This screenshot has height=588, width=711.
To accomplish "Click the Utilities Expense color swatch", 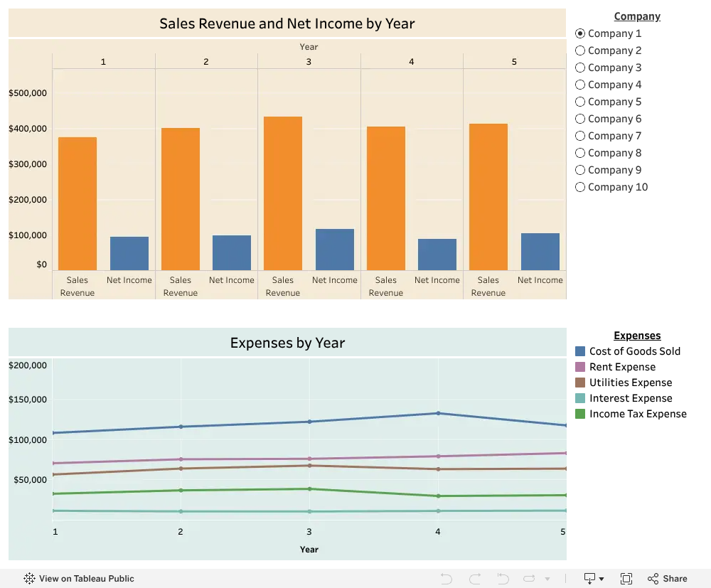I will [x=580, y=383].
